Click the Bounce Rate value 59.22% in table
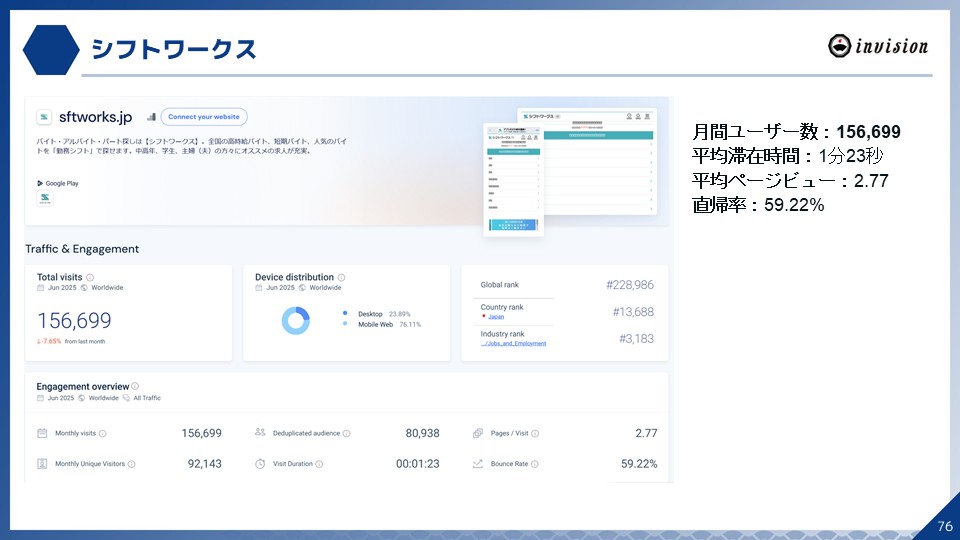This screenshot has height=540, width=960. 639,464
